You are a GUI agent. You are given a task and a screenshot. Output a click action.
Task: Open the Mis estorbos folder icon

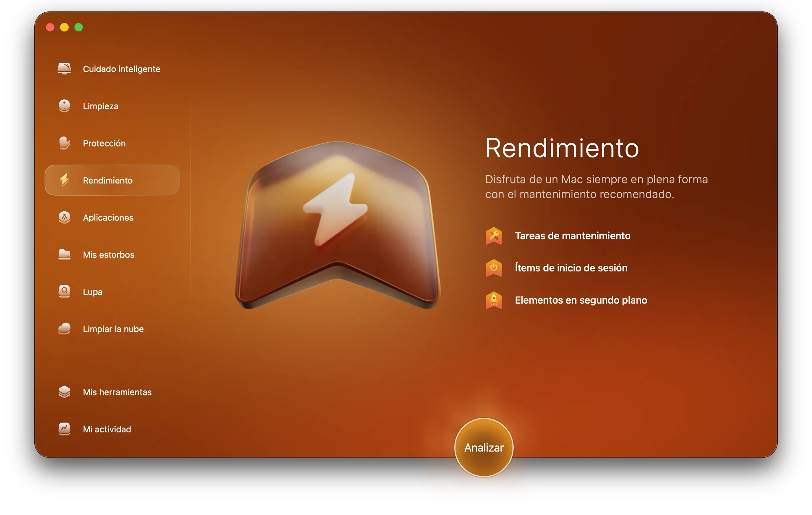pyautogui.click(x=64, y=255)
